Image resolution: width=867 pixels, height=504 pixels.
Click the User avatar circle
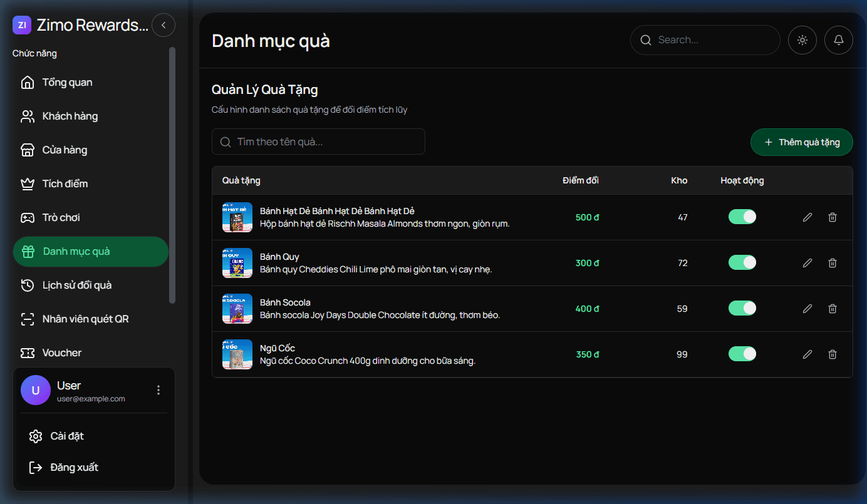pos(36,390)
